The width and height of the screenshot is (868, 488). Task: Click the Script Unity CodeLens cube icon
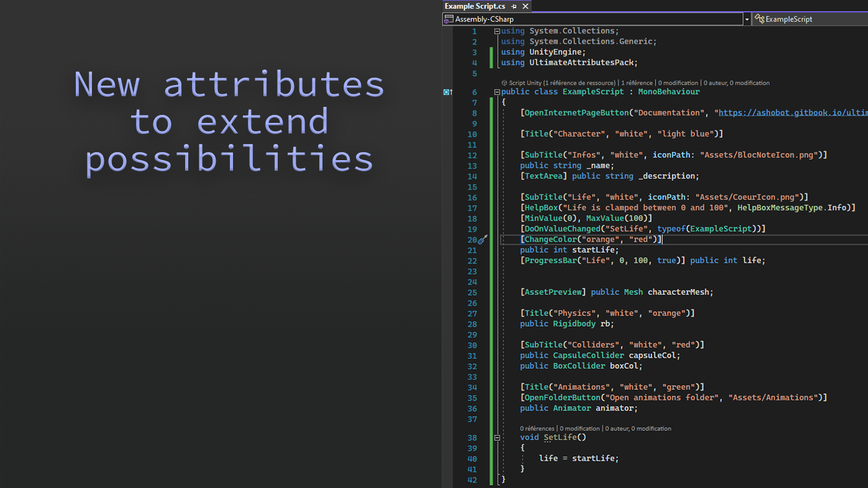504,83
